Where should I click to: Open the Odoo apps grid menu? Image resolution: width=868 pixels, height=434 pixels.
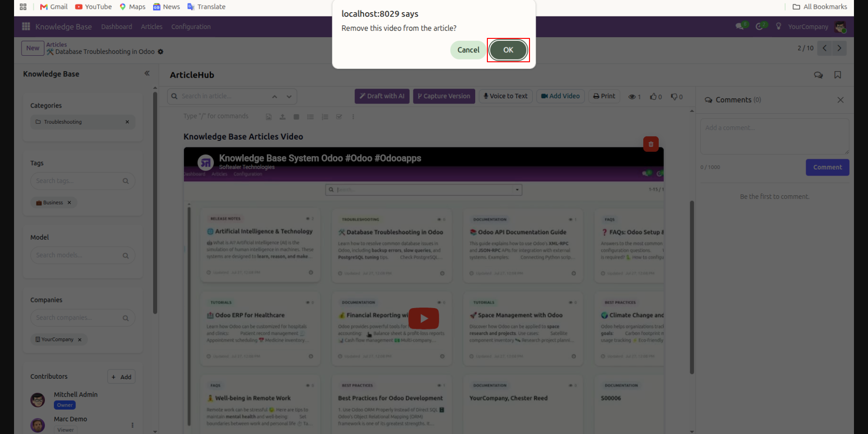26,27
